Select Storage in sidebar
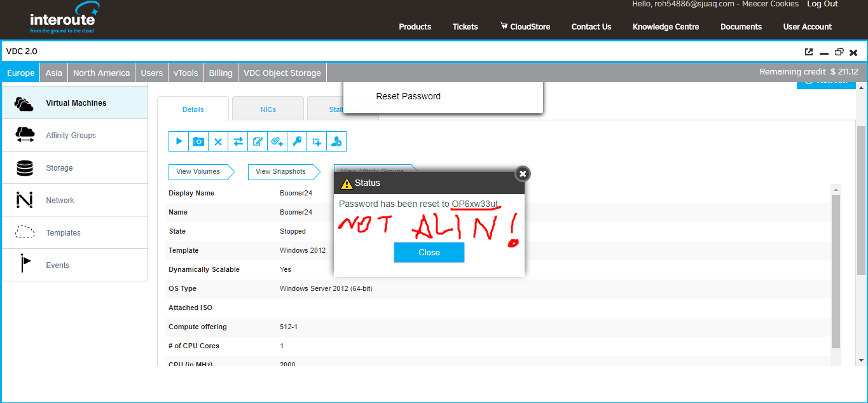The width and height of the screenshot is (868, 403). (75, 168)
